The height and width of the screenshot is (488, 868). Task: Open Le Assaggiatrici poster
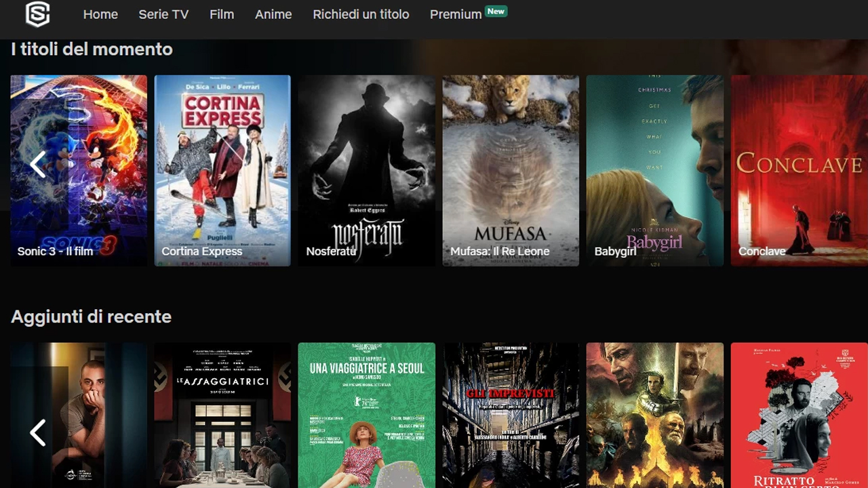click(222, 415)
